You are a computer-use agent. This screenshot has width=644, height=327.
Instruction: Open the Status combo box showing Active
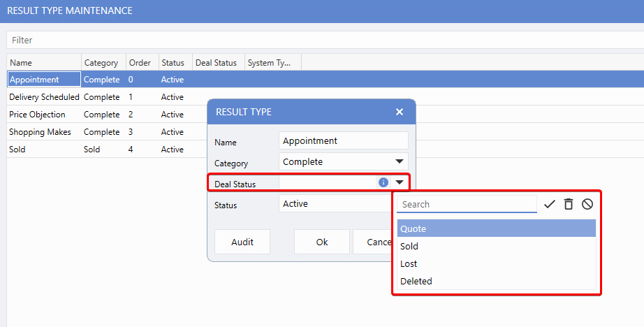click(x=335, y=204)
